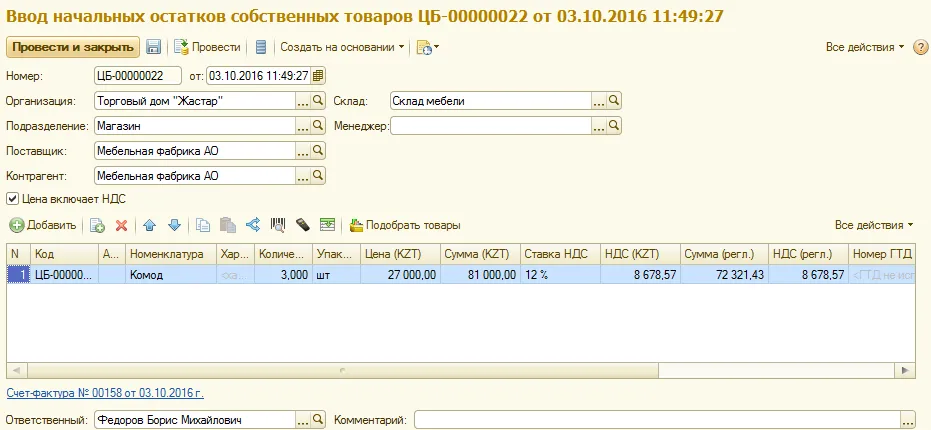The height and width of the screenshot is (430, 931).
Task: Open search magnifier for Подразделение field
Action: click(318, 126)
